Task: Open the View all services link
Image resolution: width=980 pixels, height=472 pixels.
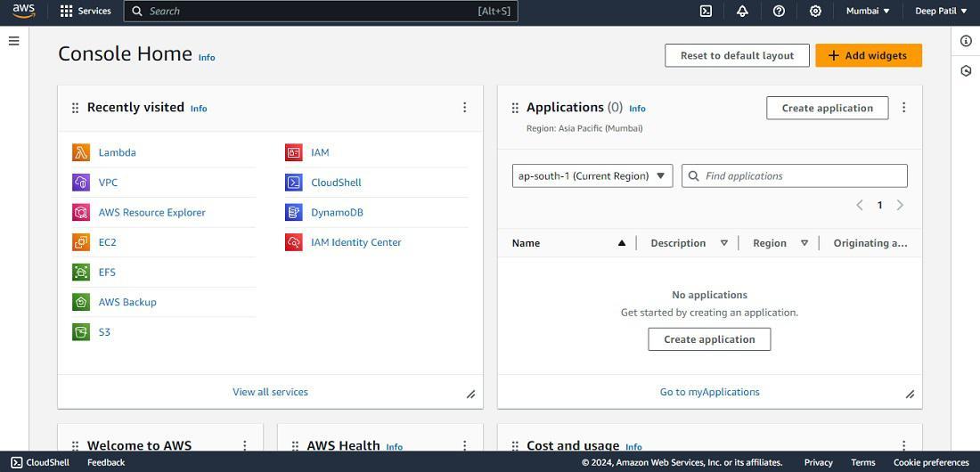Action: (x=270, y=392)
